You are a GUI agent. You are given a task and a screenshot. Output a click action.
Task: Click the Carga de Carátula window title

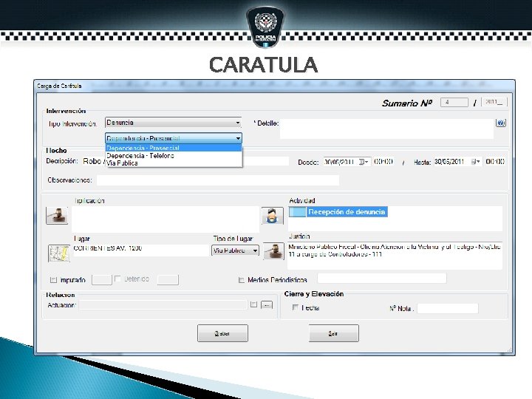[x=59, y=86]
